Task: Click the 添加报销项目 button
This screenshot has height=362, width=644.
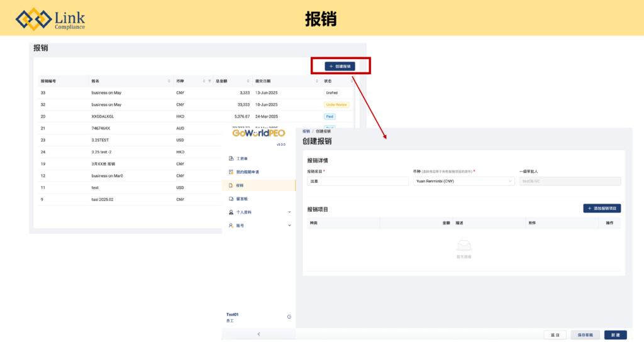Action: [602, 208]
